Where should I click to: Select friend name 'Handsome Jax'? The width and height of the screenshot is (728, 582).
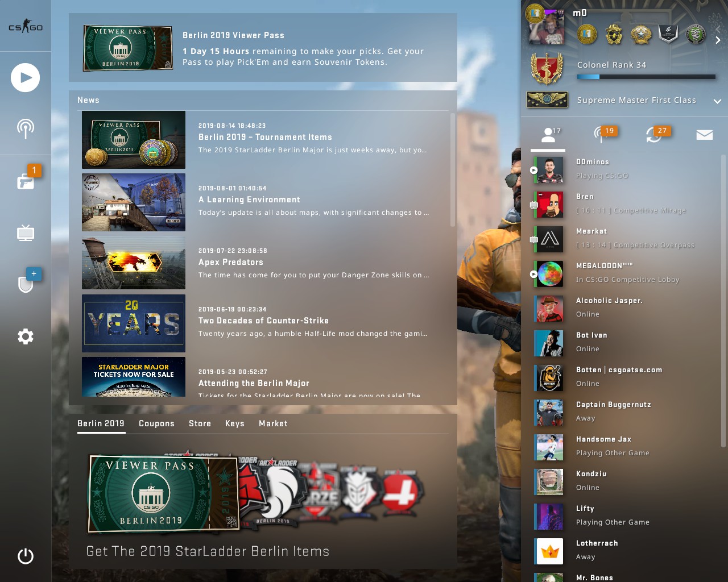[x=603, y=439]
